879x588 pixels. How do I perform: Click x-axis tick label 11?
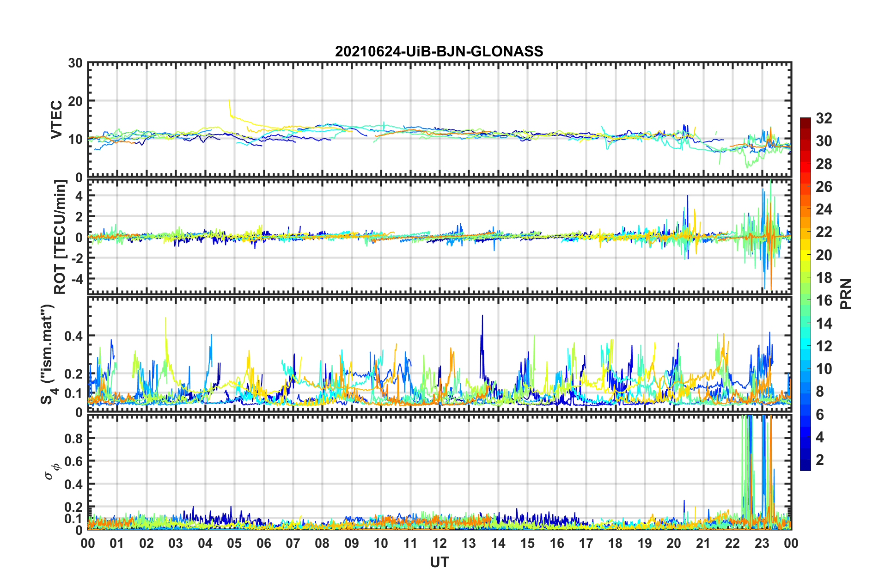pyautogui.click(x=410, y=543)
